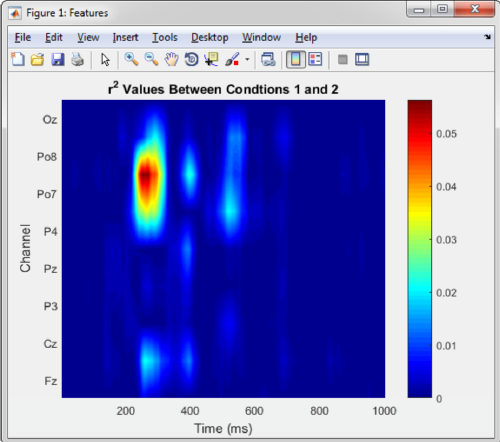Enable the Rotate 3D tool
The height and width of the screenshot is (442, 500).
(x=191, y=60)
